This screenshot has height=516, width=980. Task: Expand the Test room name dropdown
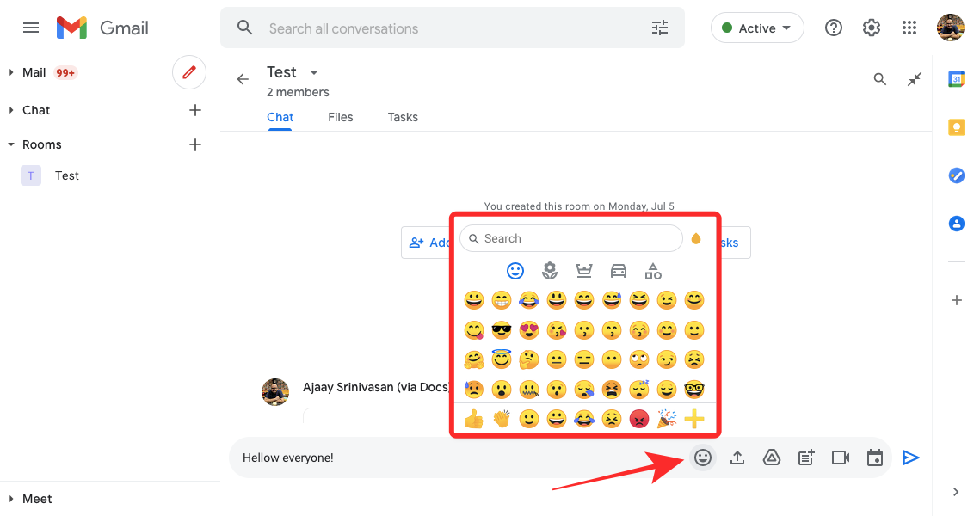tap(314, 72)
